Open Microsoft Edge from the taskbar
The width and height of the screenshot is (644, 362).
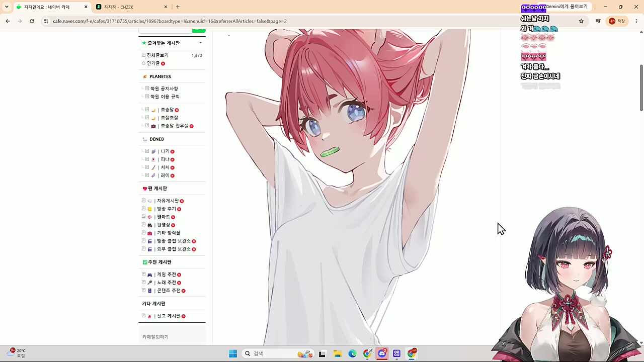coord(352,353)
